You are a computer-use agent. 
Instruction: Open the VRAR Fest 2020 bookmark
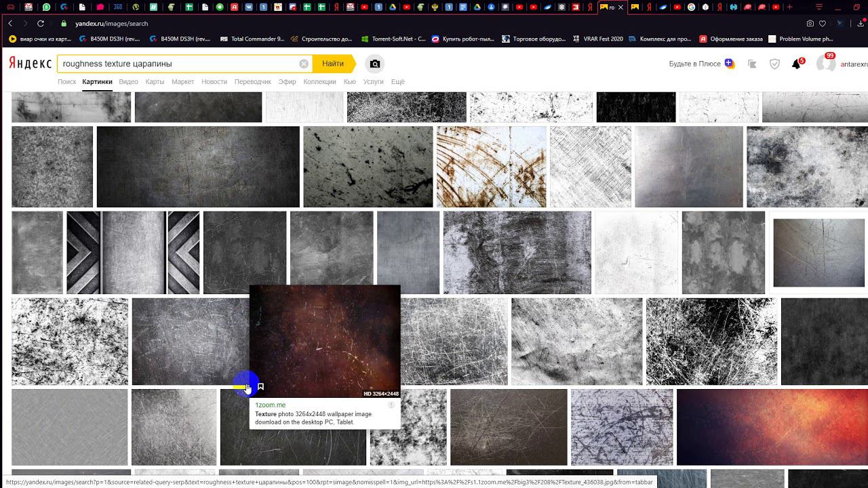pyautogui.click(x=597, y=39)
